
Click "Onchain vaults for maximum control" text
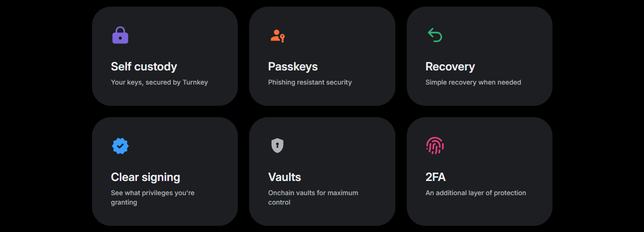[313, 198]
